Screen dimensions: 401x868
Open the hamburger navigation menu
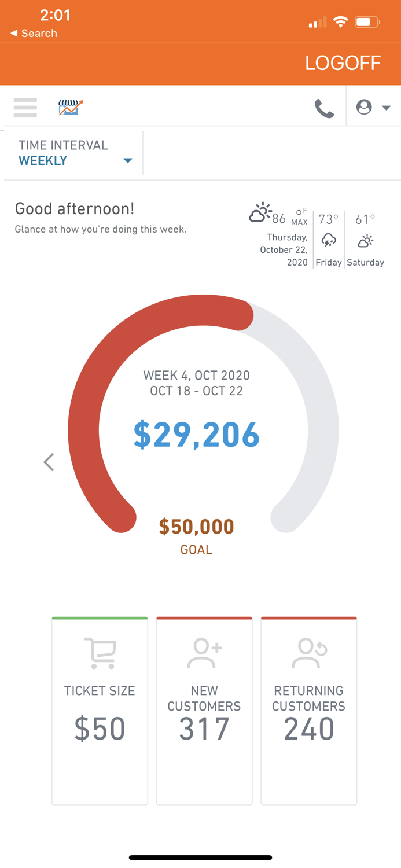tap(25, 107)
